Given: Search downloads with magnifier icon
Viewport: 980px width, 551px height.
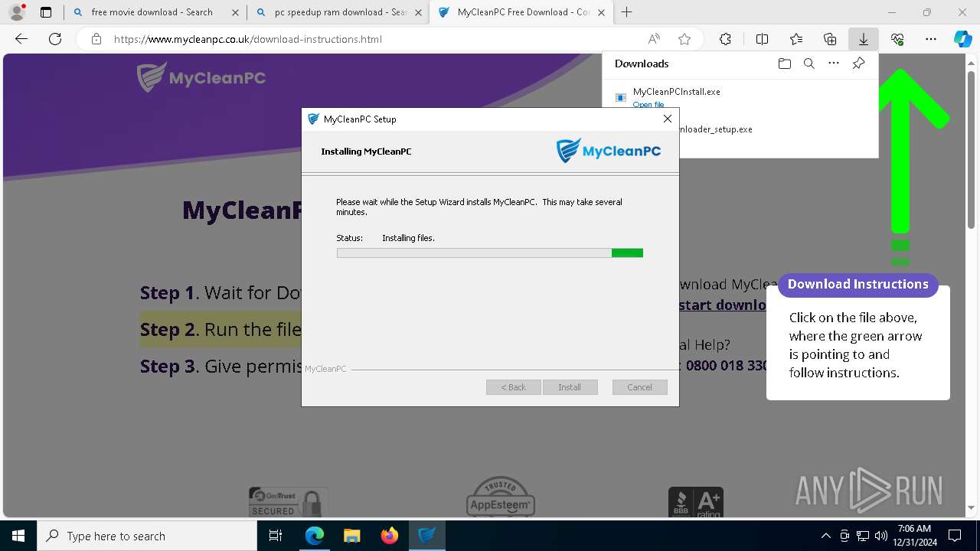Looking at the screenshot, I should pos(808,64).
